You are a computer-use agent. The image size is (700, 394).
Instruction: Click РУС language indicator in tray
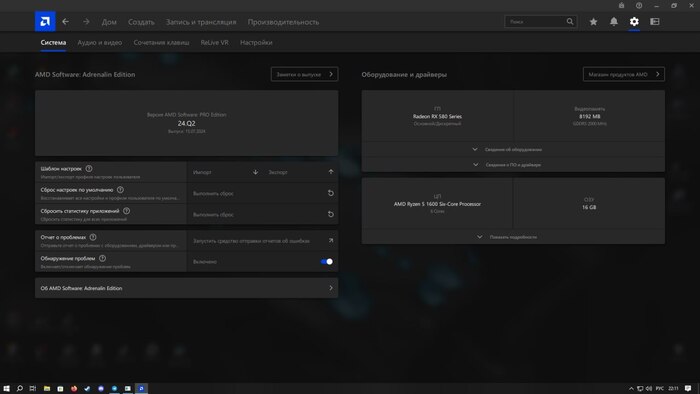pos(660,388)
